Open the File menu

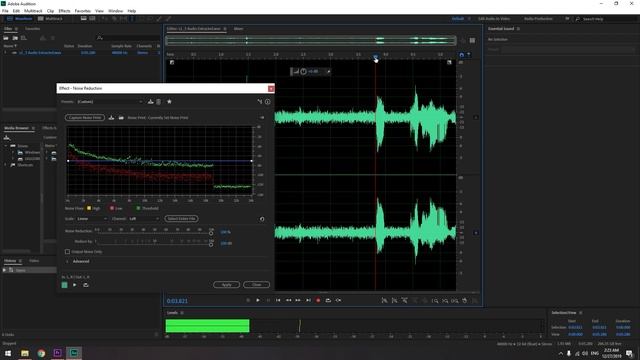[x=5, y=11]
